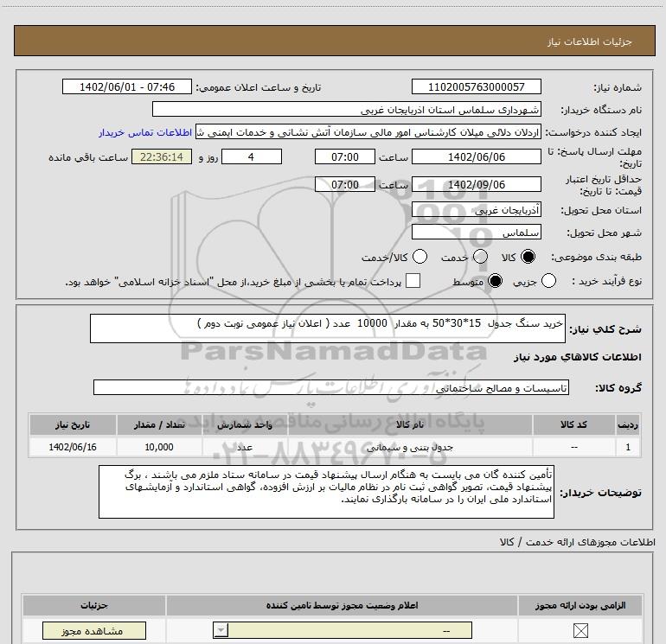Click the unit cell عدد
This screenshot has width=666, height=644.
tap(245, 447)
